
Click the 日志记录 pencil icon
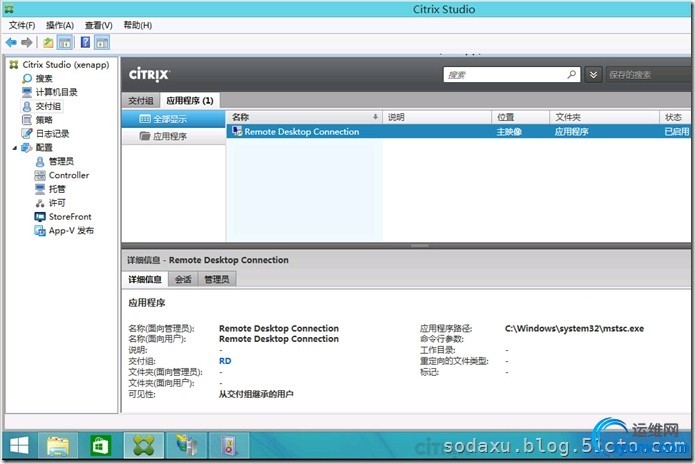click(x=27, y=133)
